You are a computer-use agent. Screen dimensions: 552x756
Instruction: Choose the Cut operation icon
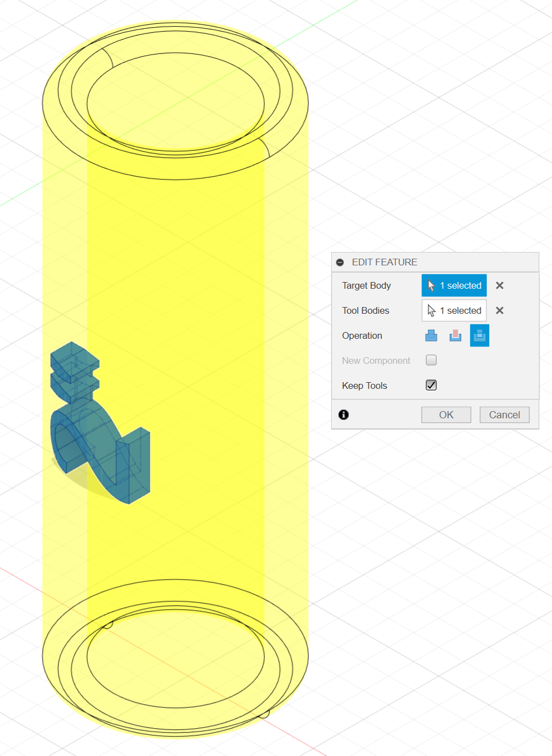point(455,335)
